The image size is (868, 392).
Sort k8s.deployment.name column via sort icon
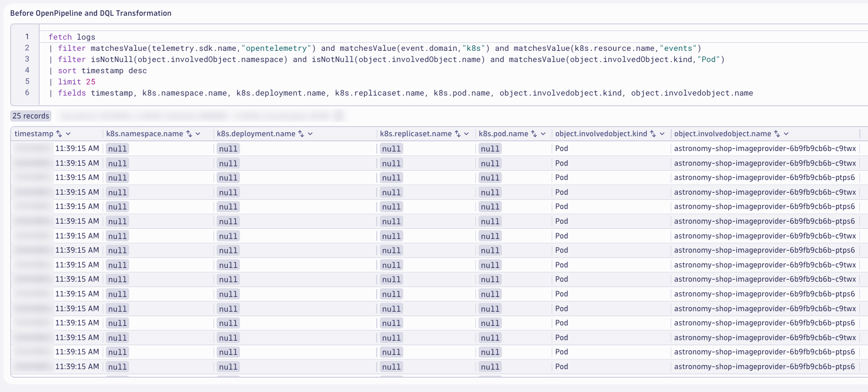(x=301, y=134)
